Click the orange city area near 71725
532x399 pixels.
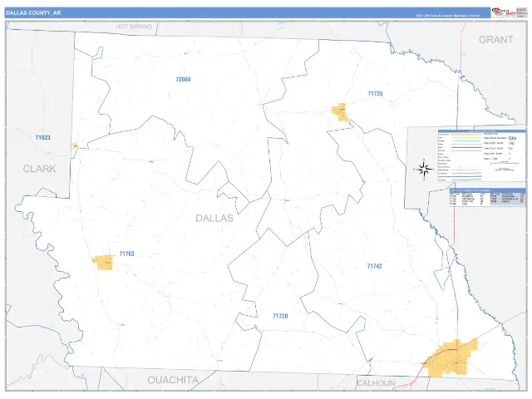340,112
